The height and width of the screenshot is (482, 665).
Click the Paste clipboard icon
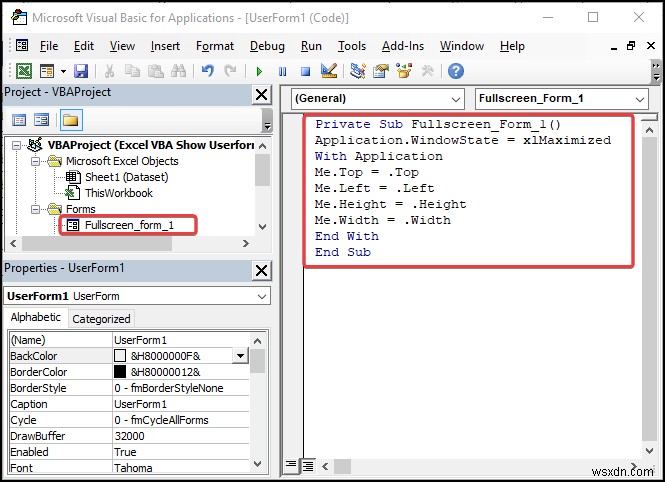coord(156,71)
